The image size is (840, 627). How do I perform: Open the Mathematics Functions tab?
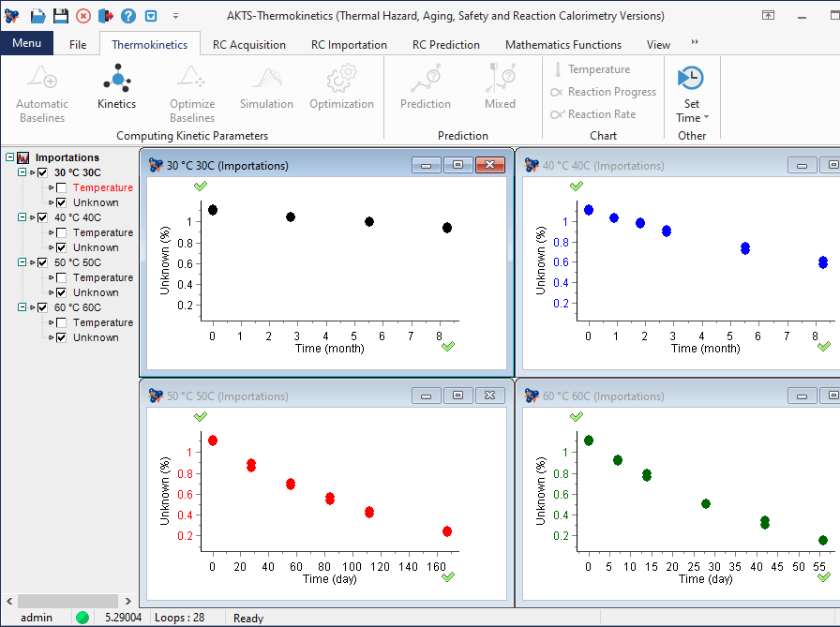562,44
